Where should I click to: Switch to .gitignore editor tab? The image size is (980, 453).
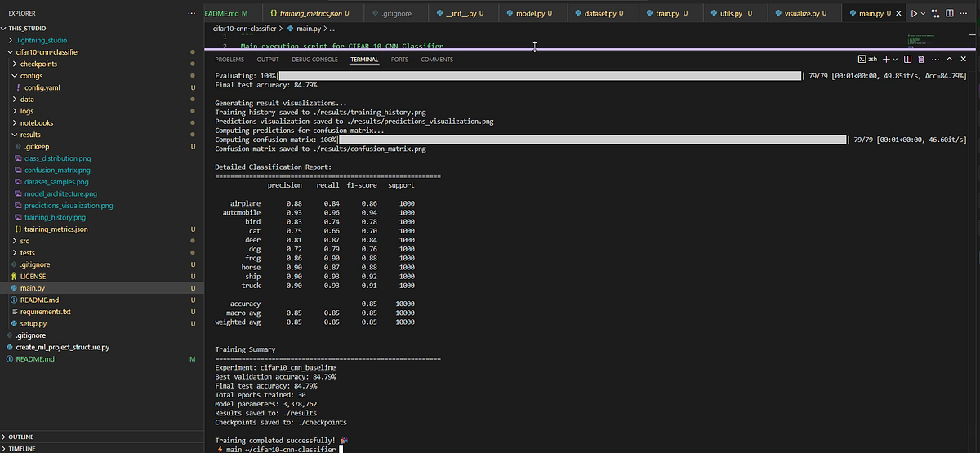point(395,14)
